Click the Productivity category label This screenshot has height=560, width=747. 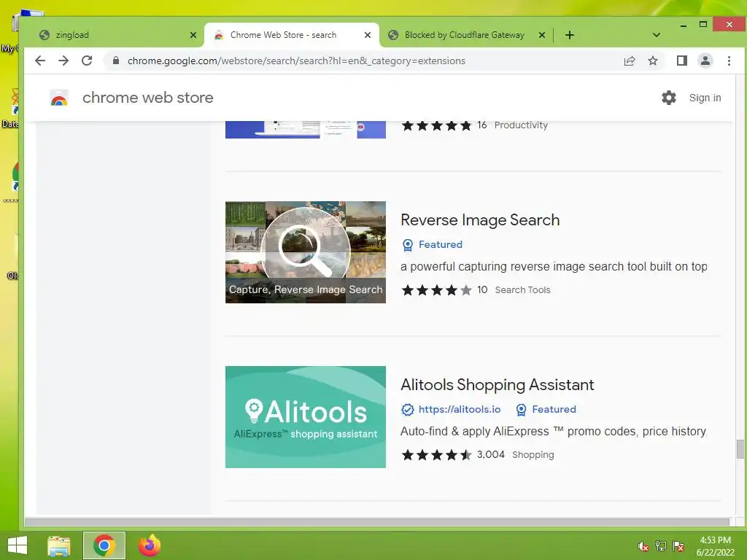(x=521, y=125)
